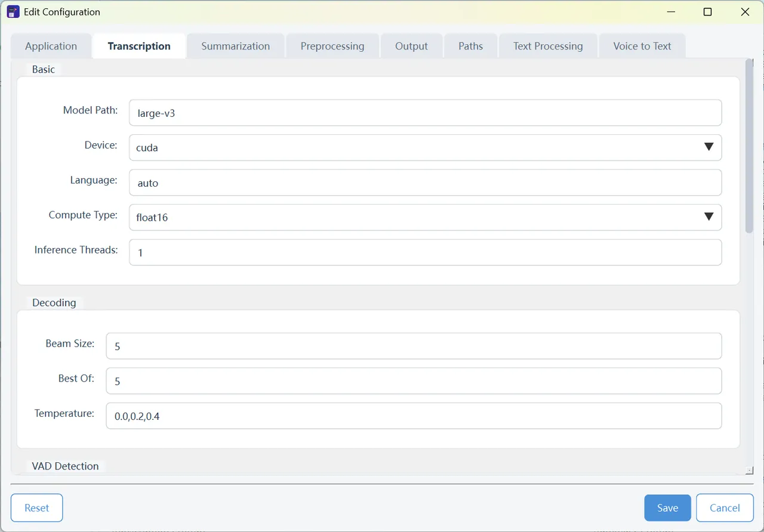The height and width of the screenshot is (532, 764).
Task: Edit the Temperature field
Action: pyautogui.click(x=414, y=416)
